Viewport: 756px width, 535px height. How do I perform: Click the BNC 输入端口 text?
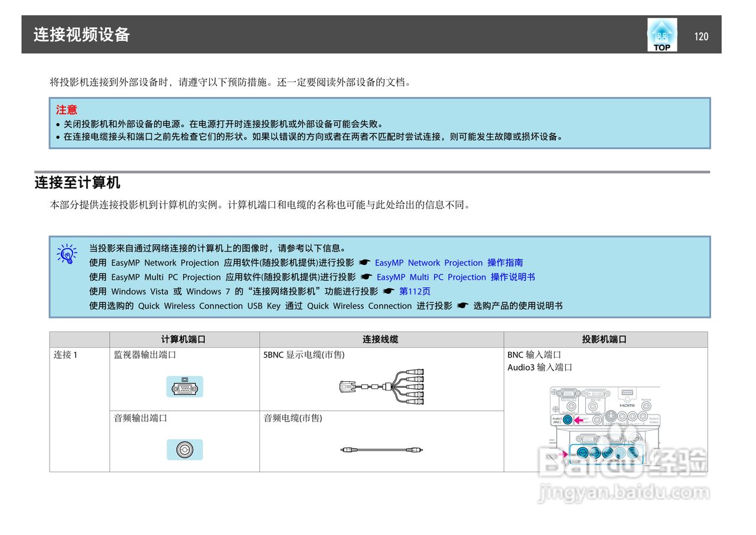coord(535,355)
